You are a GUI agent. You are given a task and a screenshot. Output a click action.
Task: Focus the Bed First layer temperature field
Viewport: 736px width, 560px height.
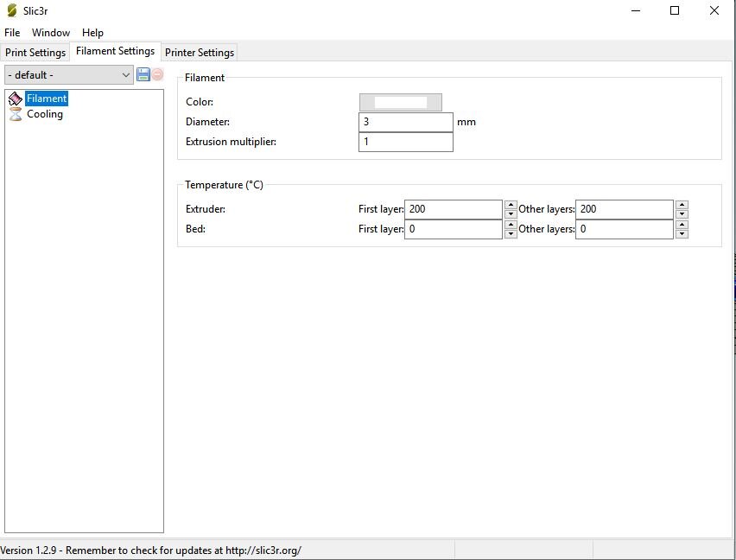click(x=454, y=229)
